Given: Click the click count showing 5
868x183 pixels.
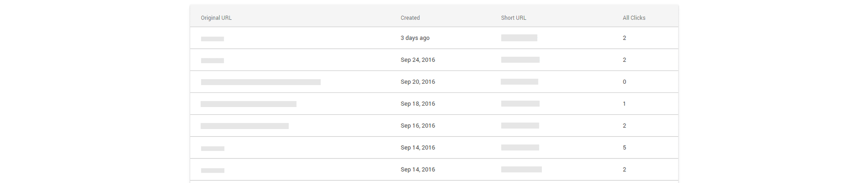Looking at the screenshot, I should [x=624, y=148].
